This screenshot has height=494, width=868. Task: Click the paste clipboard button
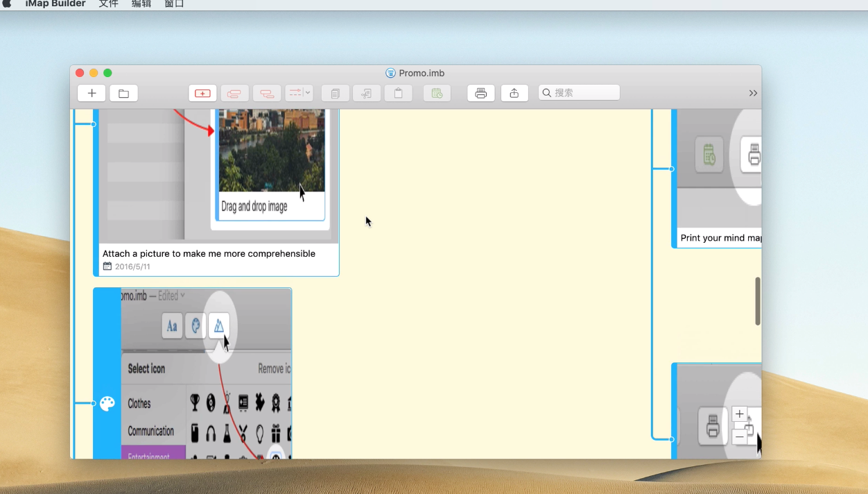click(x=399, y=93)
